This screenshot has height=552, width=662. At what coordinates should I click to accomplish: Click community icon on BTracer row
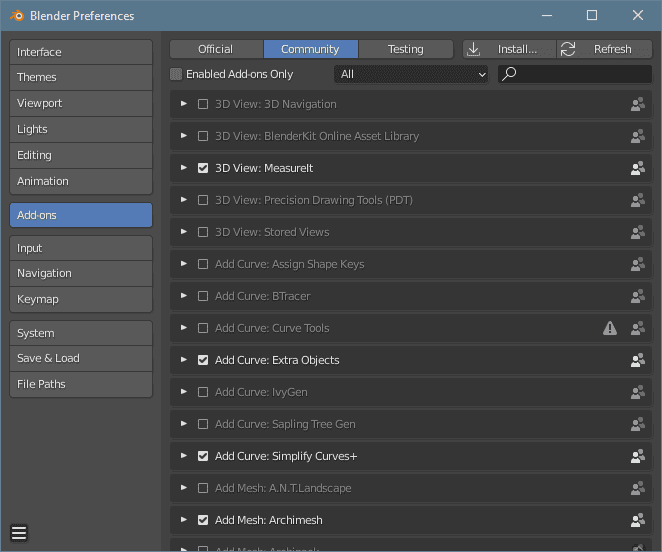coord(638,296)
